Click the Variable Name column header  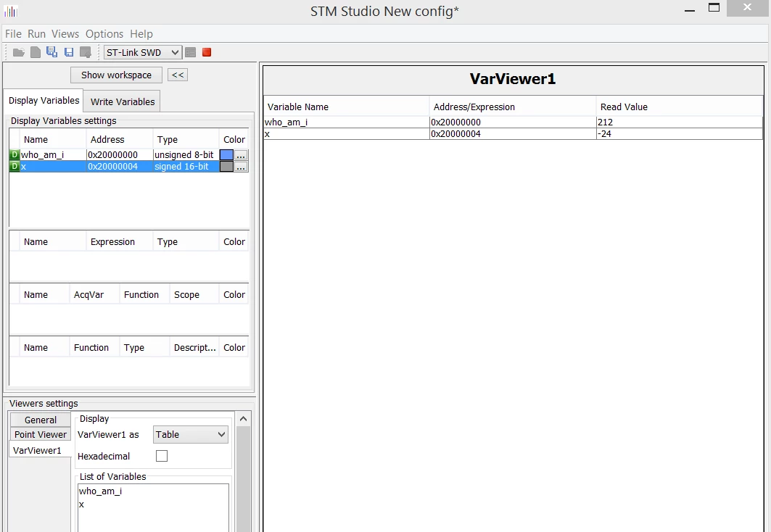pos(346,107)
